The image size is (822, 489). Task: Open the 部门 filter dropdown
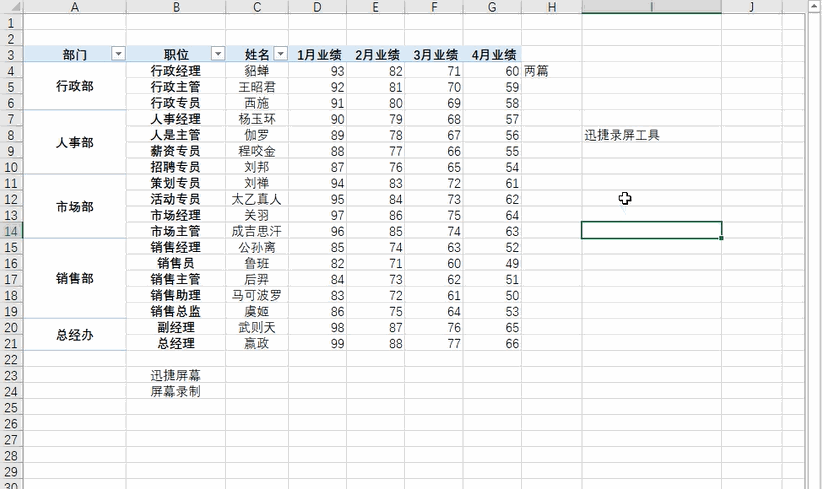click(118, 54)
